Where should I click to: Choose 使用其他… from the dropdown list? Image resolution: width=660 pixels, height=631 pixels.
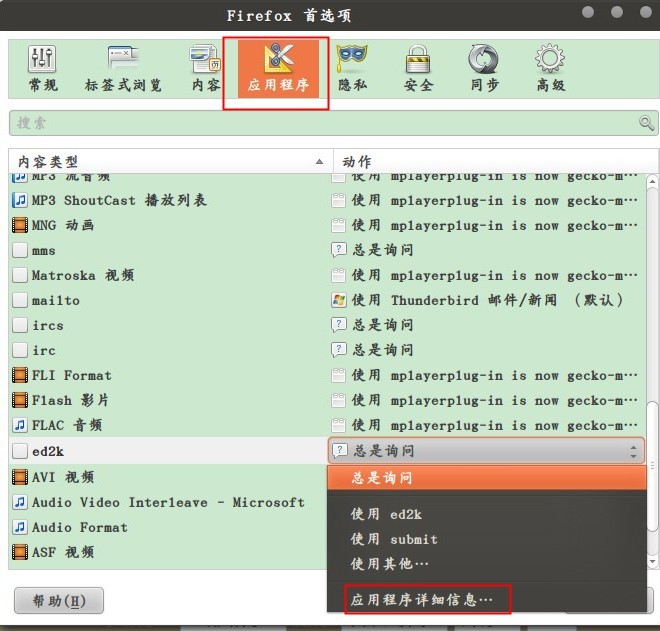(487, 564)
